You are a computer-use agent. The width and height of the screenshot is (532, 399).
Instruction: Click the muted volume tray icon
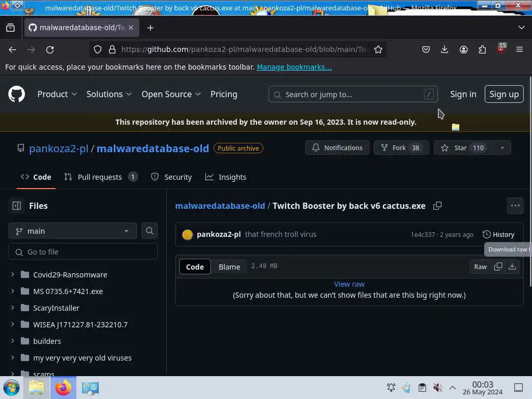437,388
